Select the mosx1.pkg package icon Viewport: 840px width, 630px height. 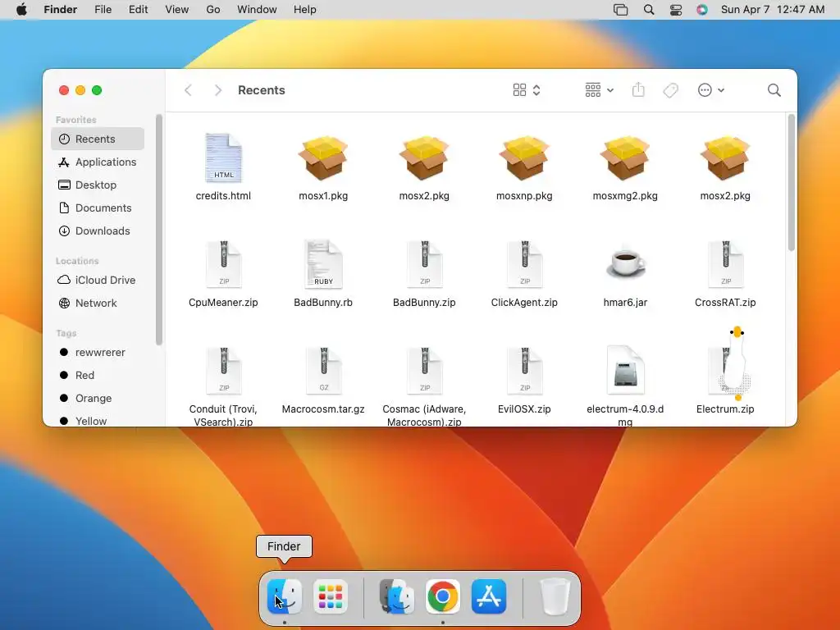point(323,158)
